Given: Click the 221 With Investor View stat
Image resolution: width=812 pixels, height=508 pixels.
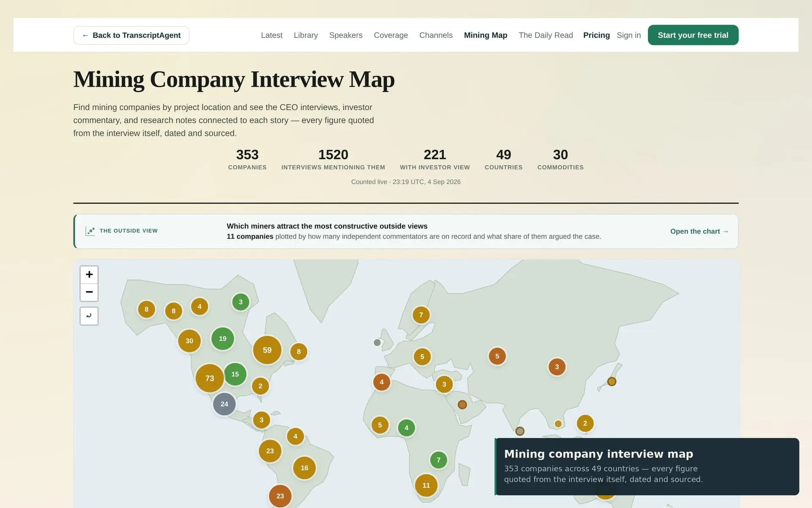Looking at the screenshot, I should click(435, 159).
